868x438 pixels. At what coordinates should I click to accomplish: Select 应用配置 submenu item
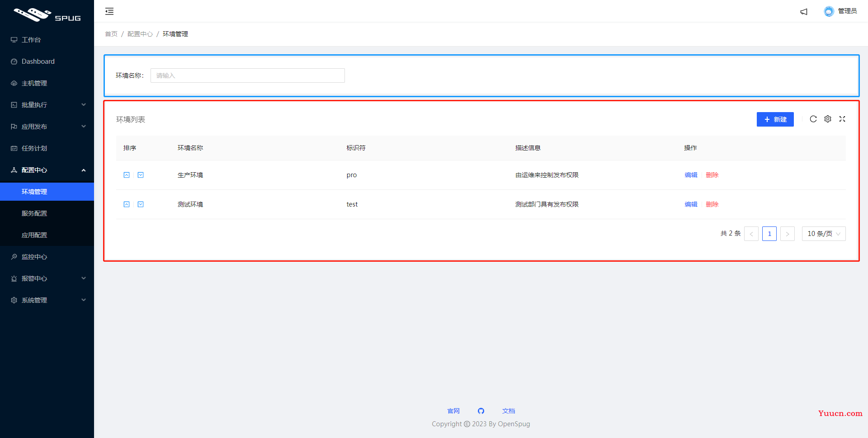point(47,235)
